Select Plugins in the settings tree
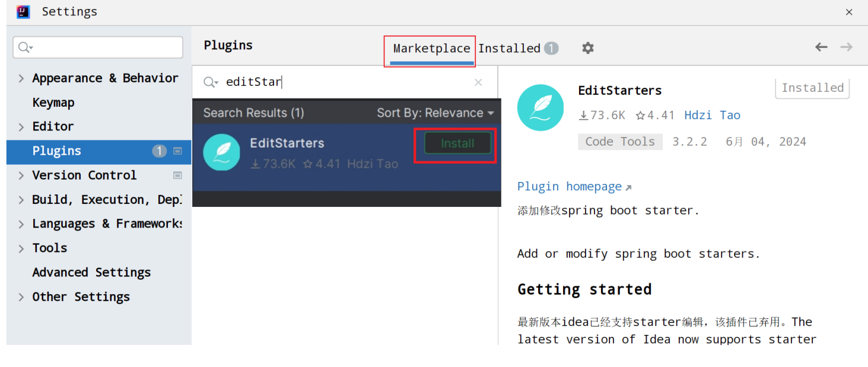This screenshot has width=868, height=367. [x=98, y=151]
